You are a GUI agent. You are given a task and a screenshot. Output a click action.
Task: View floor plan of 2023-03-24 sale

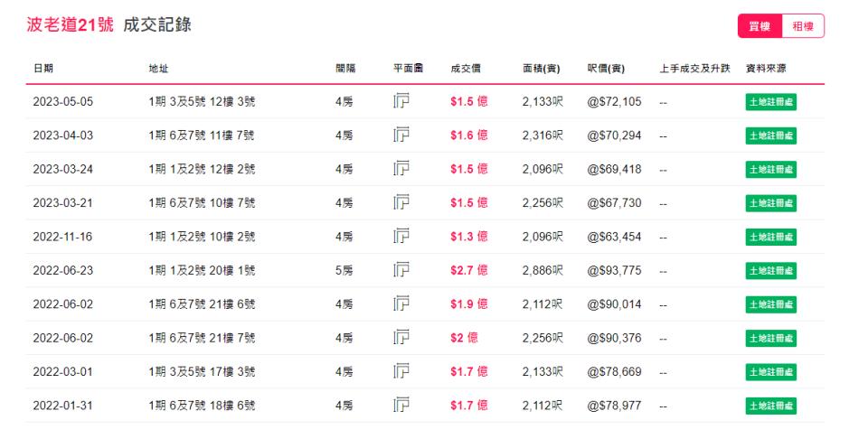pos(401,169)
